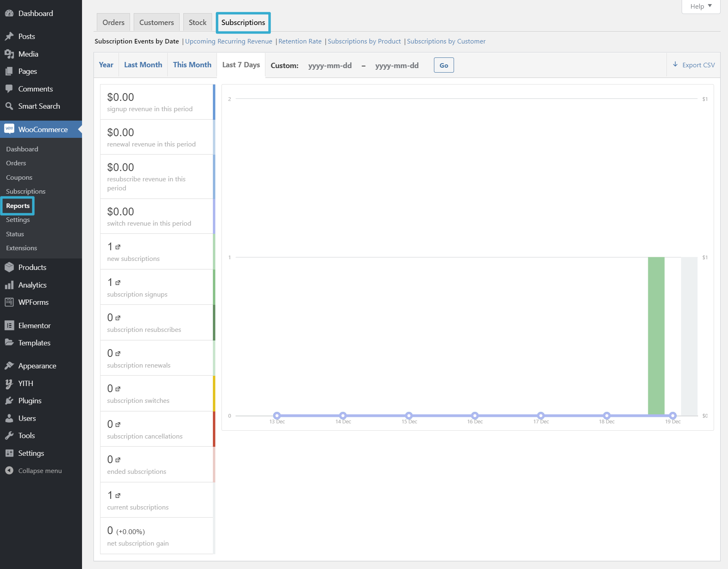The width and height of the screenshot is (728, 569).
Task: Open subscription switches external link icon
Action: click(118, 389)
